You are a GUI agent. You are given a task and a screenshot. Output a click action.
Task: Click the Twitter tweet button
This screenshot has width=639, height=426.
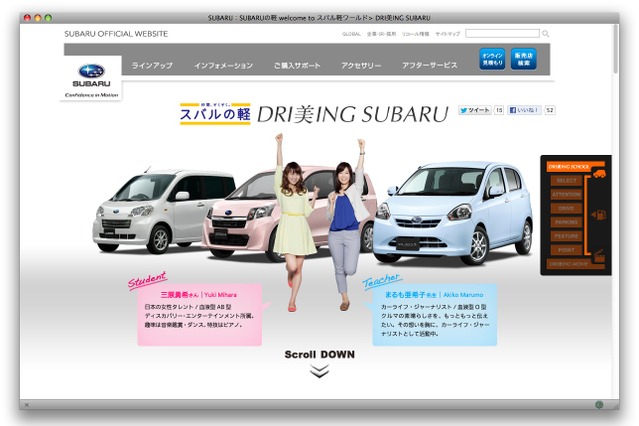(x=475, y=110)
